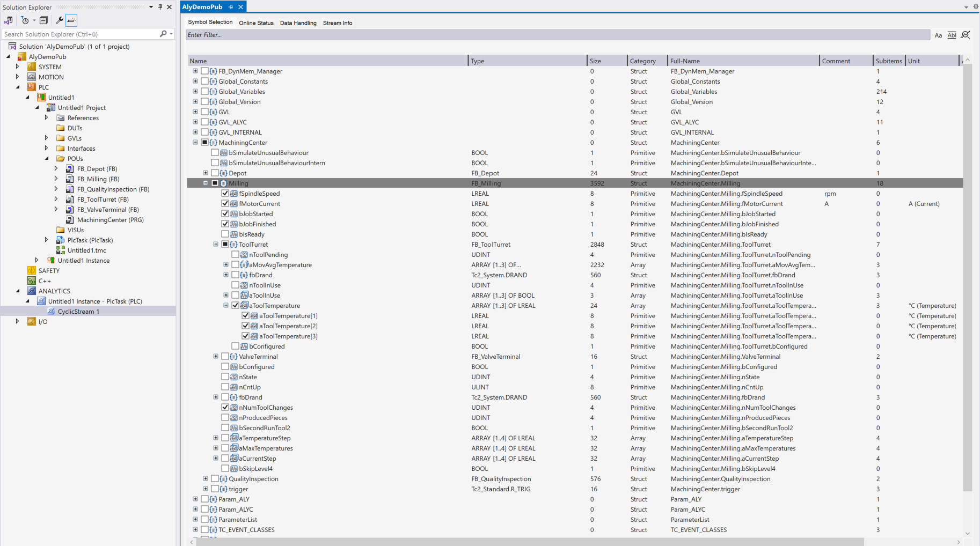This screenshot has height=546, width=980.
Task: Select the Switch Views icon in Solution Explorer
Action: pyautogui.click(x=9, y=20)
